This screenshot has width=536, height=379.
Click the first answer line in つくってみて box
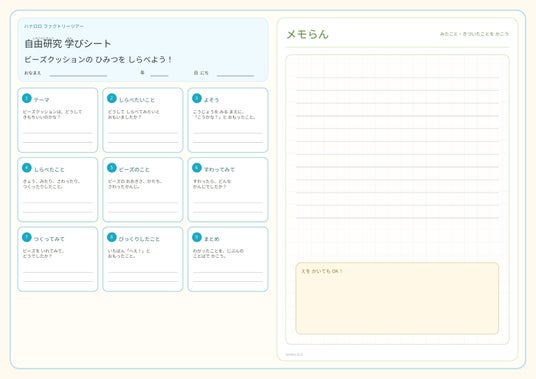coord(58,272)
